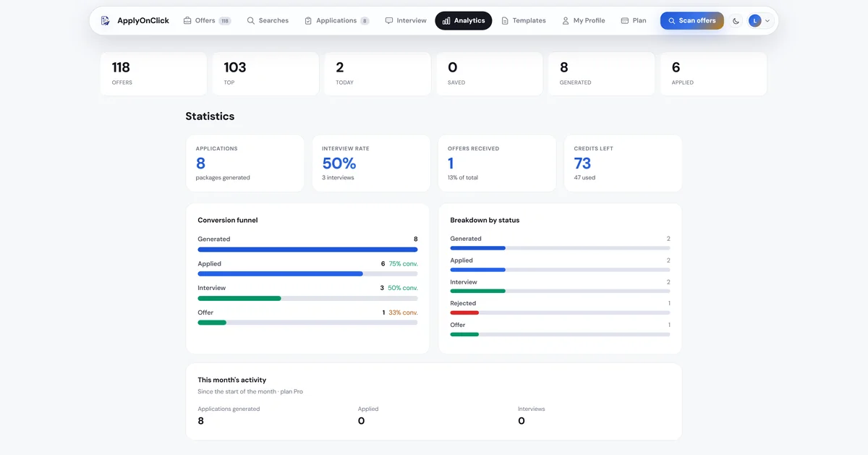Image resolution: width=868 pixels, height=455 pixels.
Task: Click the '8 packages generated' Applications statistic
Action: pyautogui.click(x=245, y=163)
